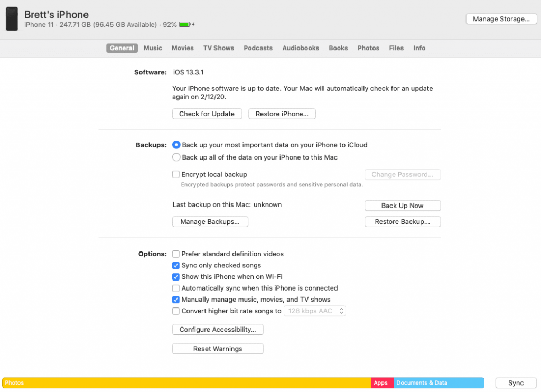Click the battery charging indicator icon
This screenshot has height=392, width=541.
pyautogui.click(x=186, y=24)
